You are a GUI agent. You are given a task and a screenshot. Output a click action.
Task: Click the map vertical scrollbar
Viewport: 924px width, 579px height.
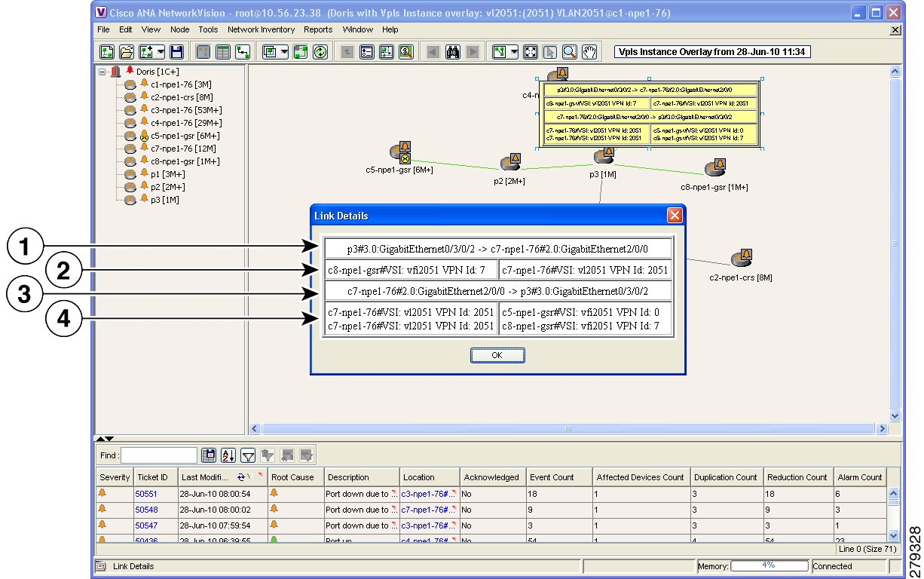click(x=895, y=244)
